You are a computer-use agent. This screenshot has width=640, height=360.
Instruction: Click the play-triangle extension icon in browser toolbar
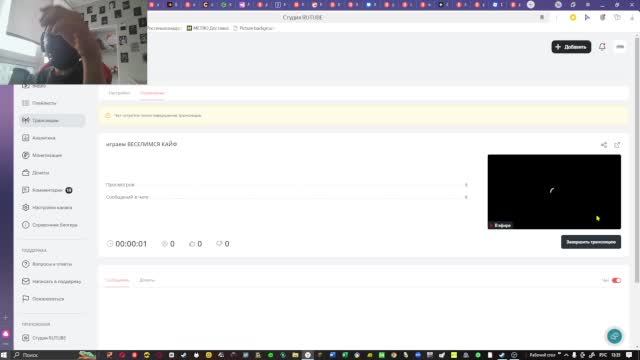587,18
